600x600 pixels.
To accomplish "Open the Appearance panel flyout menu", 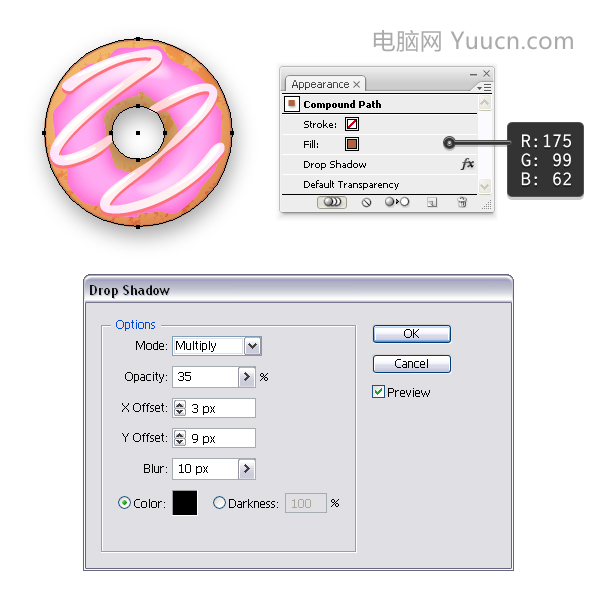I will click(484, 88).
